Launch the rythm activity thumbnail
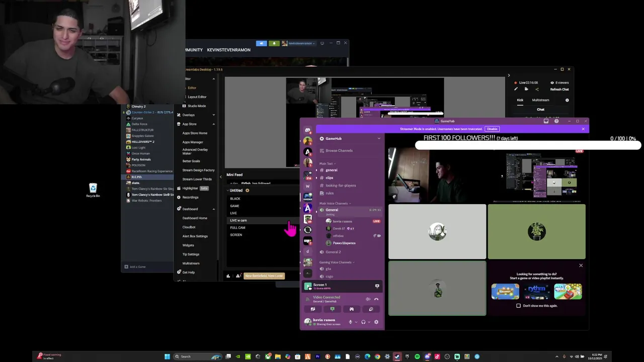The image size is (644, 362). tap(536, 292)
